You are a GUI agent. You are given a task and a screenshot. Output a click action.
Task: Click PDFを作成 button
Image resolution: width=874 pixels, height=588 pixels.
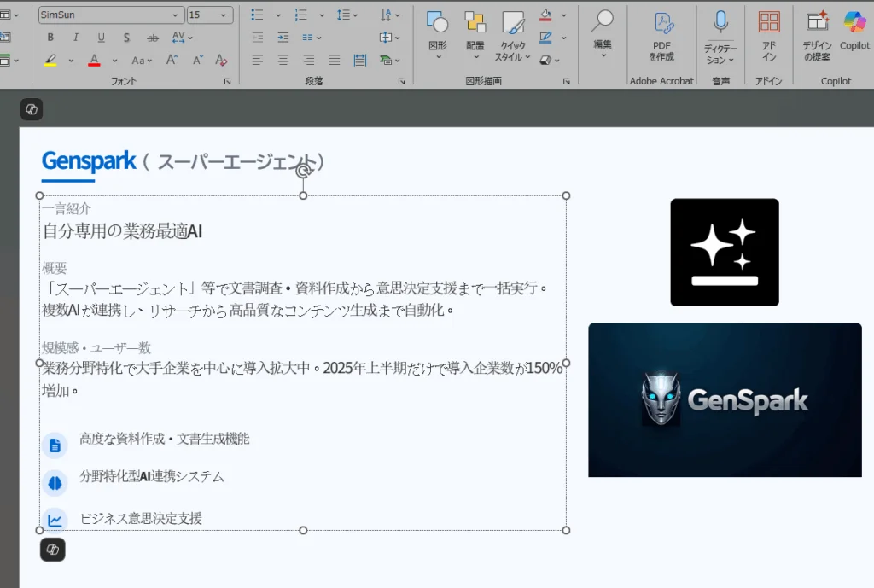coord(661,36)
